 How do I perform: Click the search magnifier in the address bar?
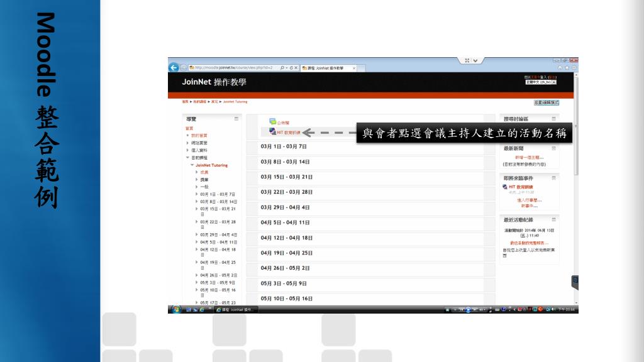click(282, 68)
